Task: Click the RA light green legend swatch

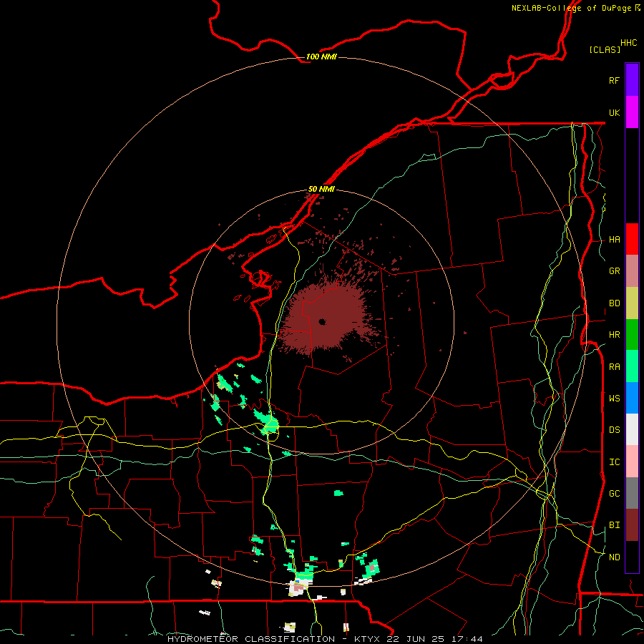Action: coord(632,366)
